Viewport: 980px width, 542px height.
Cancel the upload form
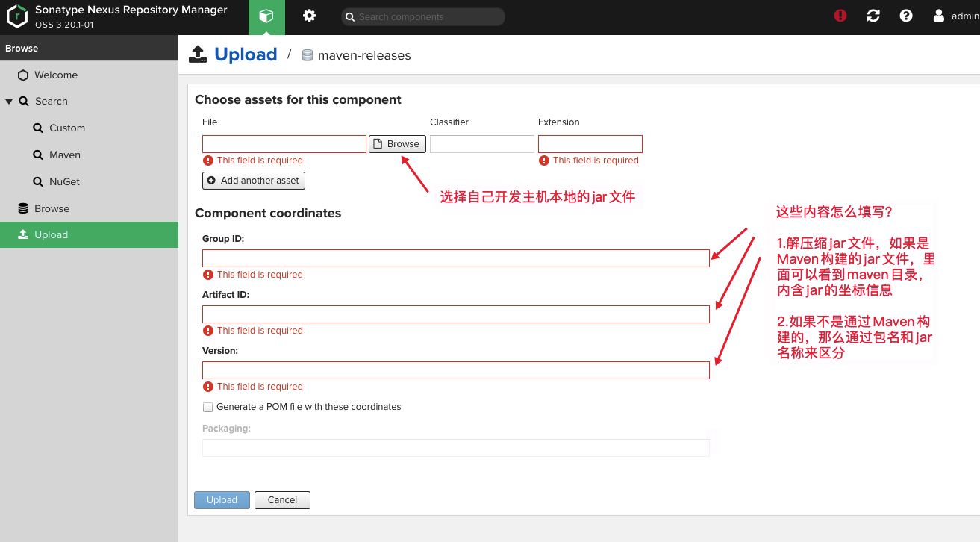282,500
